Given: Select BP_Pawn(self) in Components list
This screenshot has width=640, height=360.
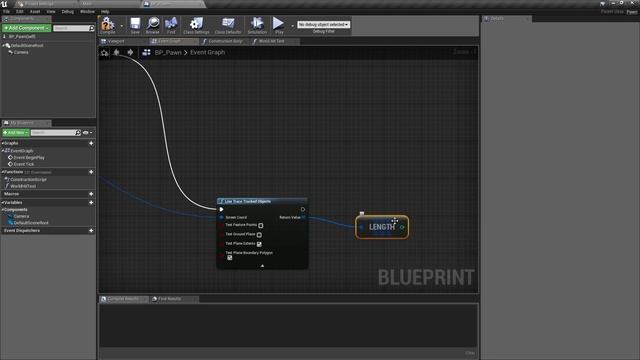Looking at the screenshot, I should (x=22, y=36).
